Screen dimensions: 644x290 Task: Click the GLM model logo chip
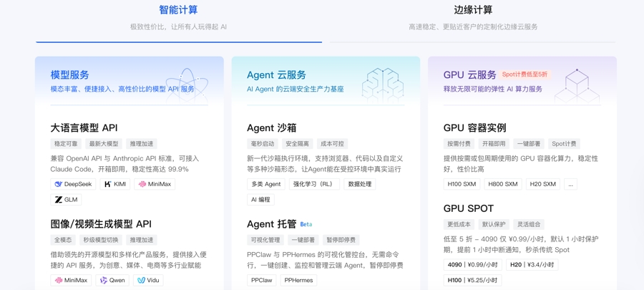66,200
